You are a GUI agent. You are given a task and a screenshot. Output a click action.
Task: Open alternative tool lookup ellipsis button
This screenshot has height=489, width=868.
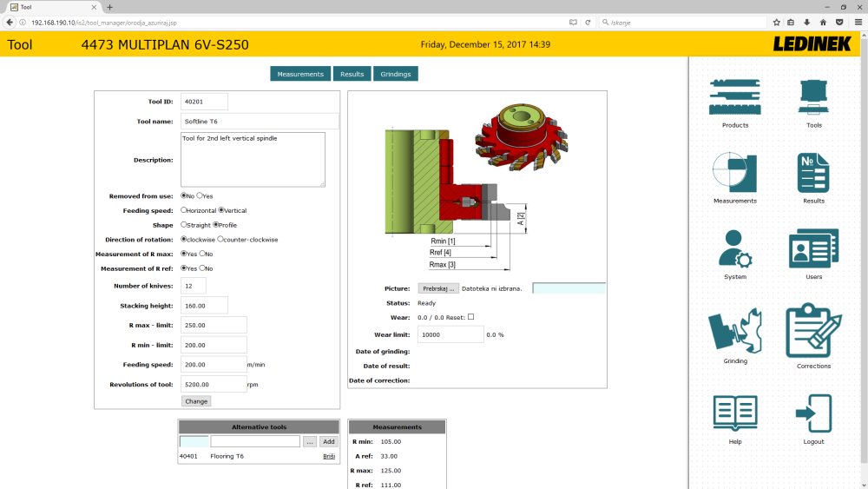(x=310, y=441)
